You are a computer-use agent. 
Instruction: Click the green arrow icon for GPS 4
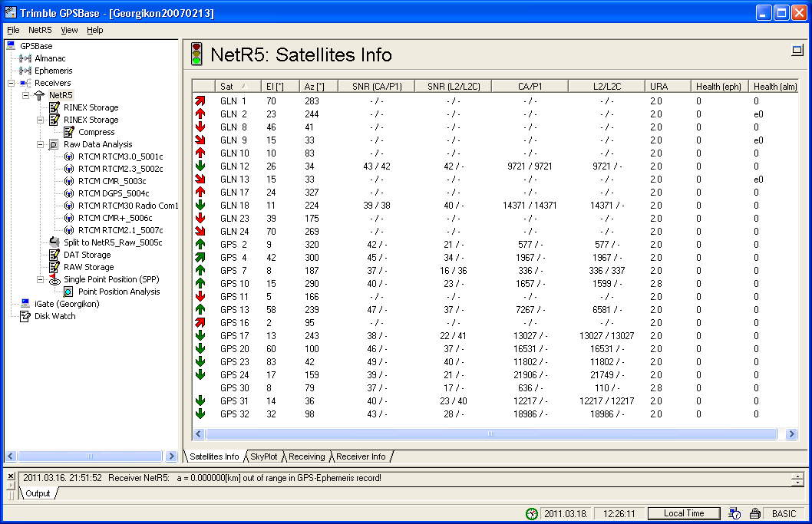[x=200, y=257]
